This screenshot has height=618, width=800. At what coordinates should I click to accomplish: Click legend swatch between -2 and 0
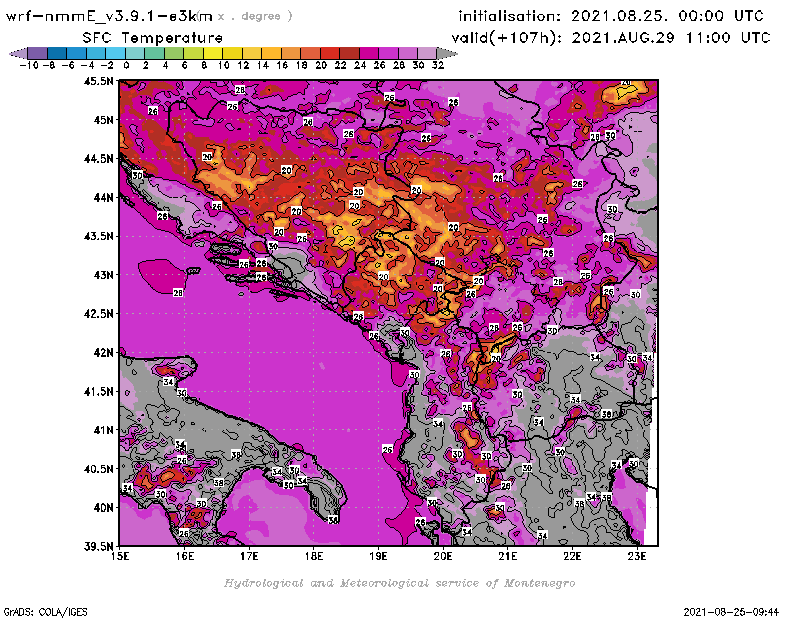click(115, 53)
